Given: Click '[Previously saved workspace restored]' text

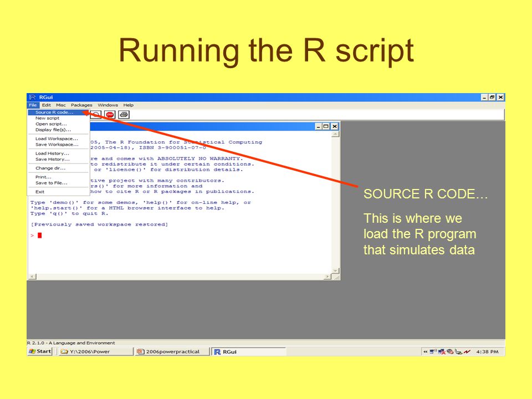Looking at the screenshot, I should coord(99,224).
